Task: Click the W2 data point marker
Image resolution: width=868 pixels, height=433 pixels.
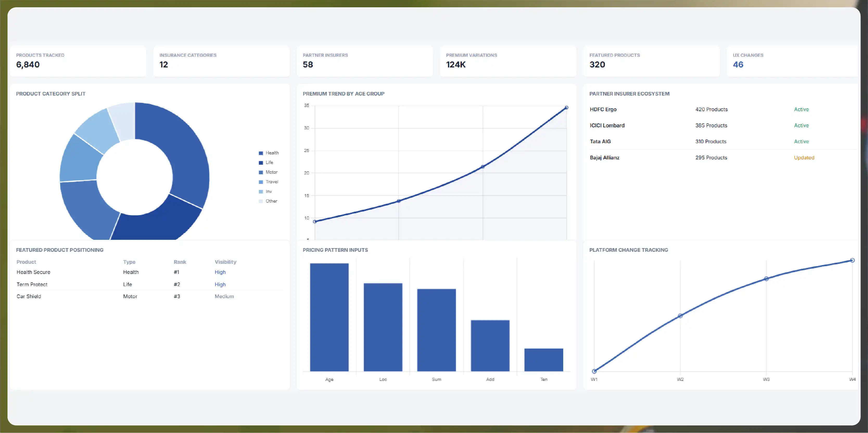Action: [680, 316]
